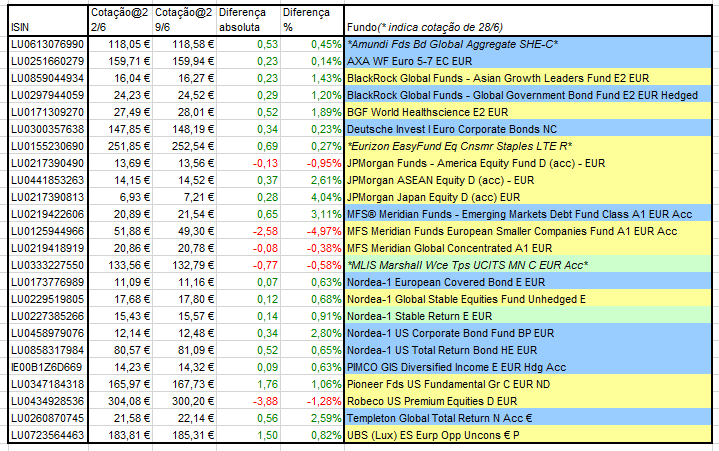The width and height of the screenshot is (719, 451).
Task: Select the percentage cell 2,61%
Action: (312, 180)
